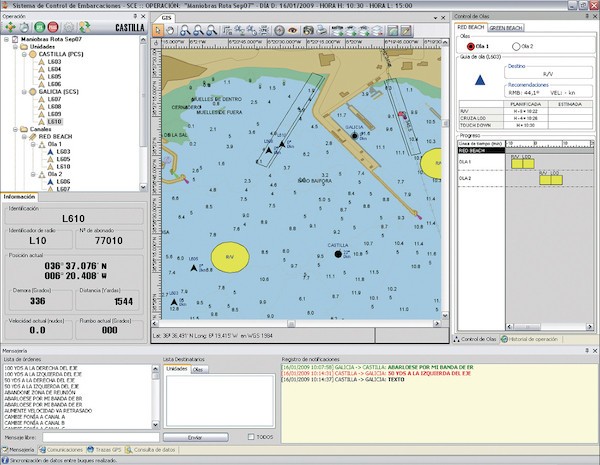
Task: Collapse the CASTILLA (PCS) tree node
Action: coord(24,54)
